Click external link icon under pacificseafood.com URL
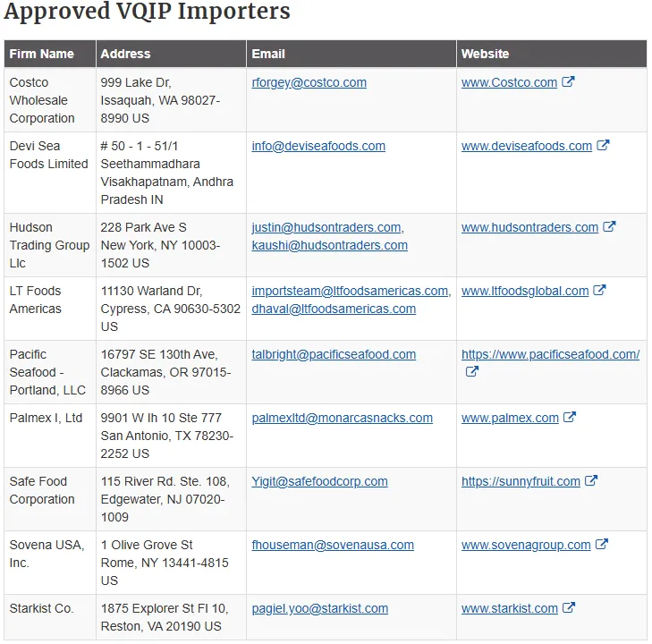 click(x=472, y=372)
